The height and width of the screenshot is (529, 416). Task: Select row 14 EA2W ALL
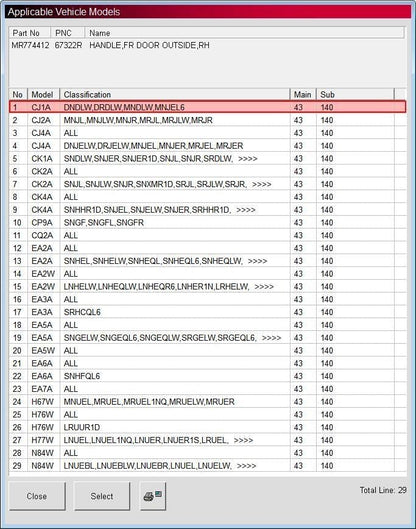click(207, 274)
